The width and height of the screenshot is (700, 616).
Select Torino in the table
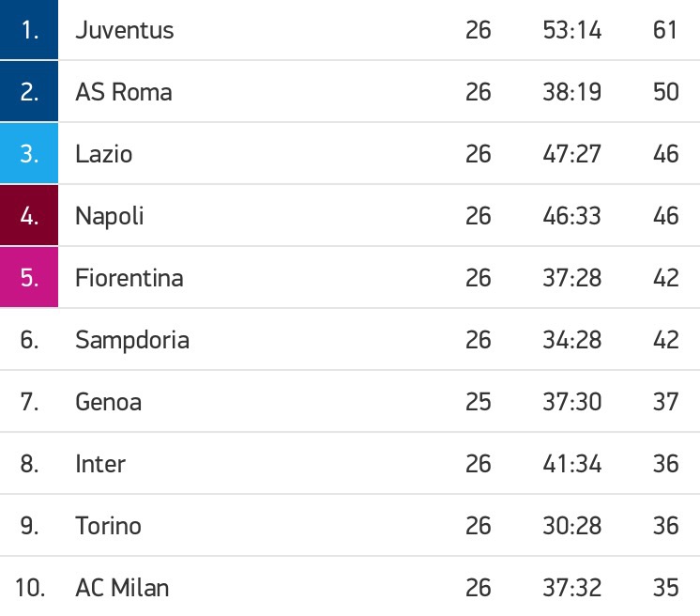coord(109,526)
